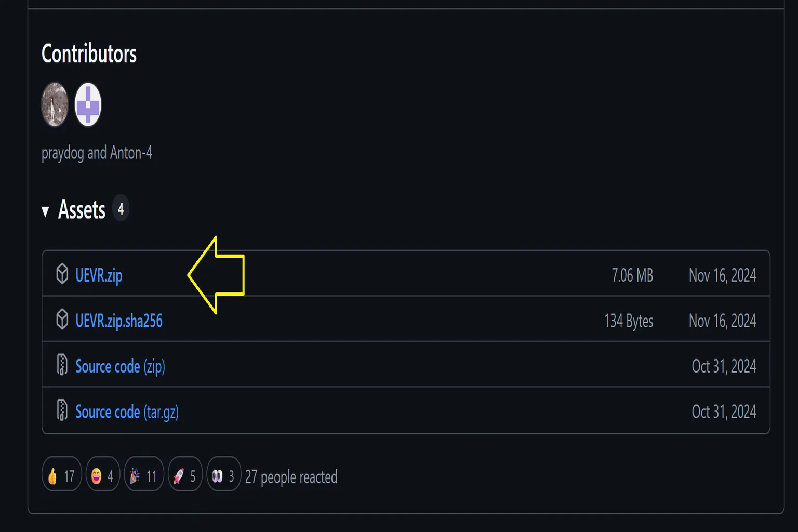
Task: Open the UEVR.zip.sha256 file link
Action: pyautogui.click(x=119, y=321)
